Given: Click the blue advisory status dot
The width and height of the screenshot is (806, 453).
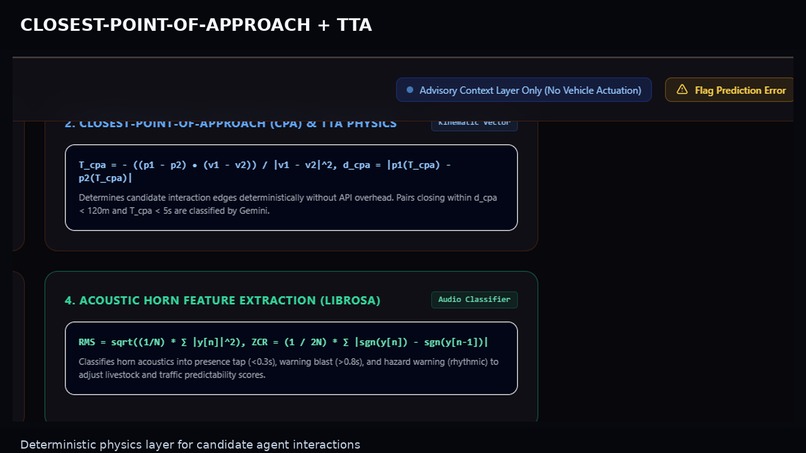Looking at the screenshot, I should click(410, 89).
